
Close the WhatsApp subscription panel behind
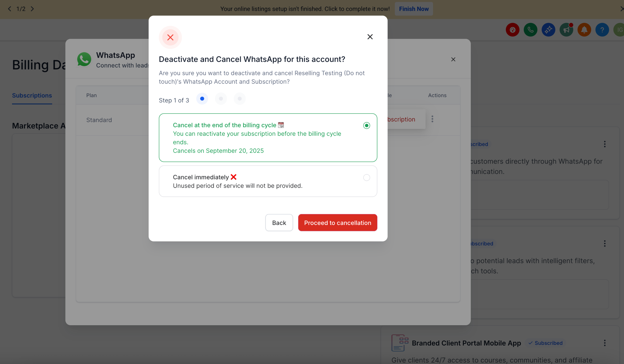(453, 59)
